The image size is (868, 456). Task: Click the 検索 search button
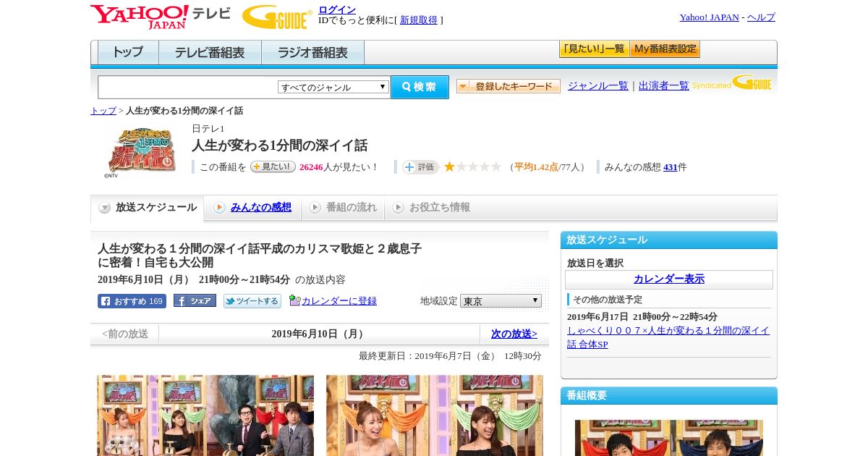[420, 87]
